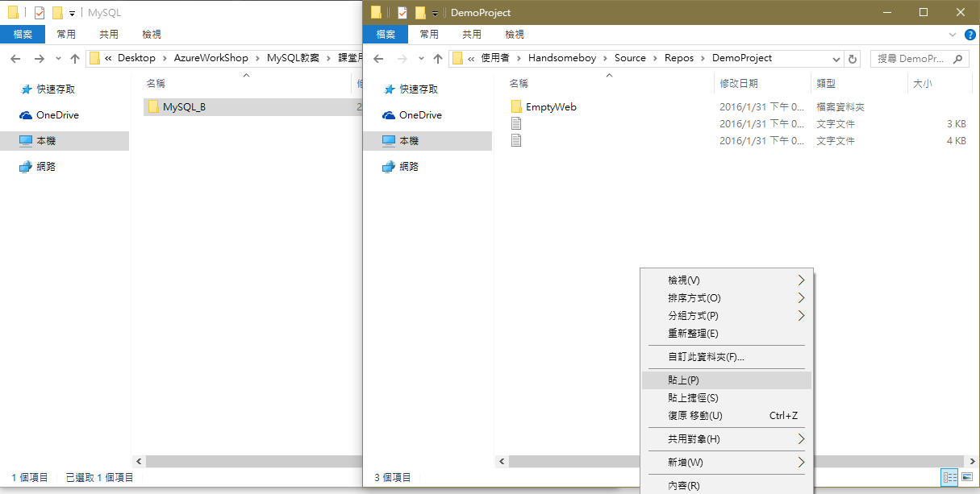980x494 pixels.
Task: Click search magnifier in DemoProject search box
Action: tap(957, 59)
